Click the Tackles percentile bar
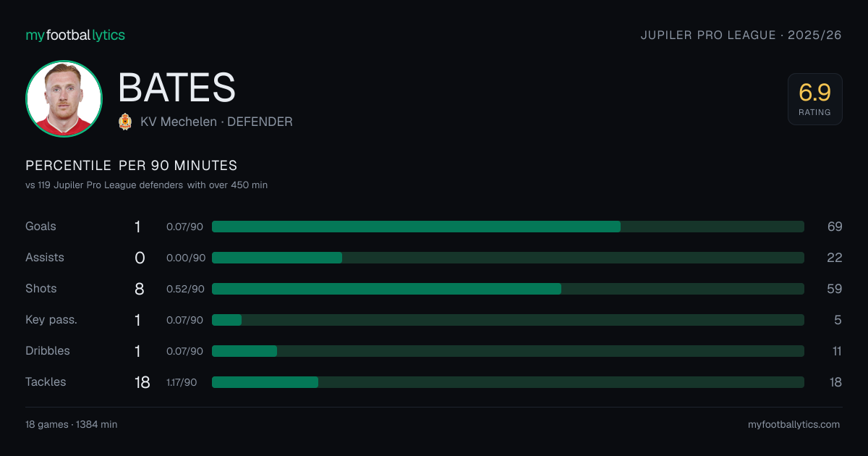 [x=508, y=382]
